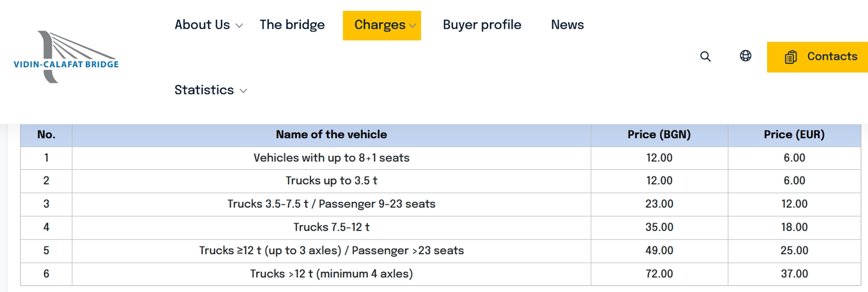Open the globe language selector
The image size is (868, 292).
[x=745, y=56]
